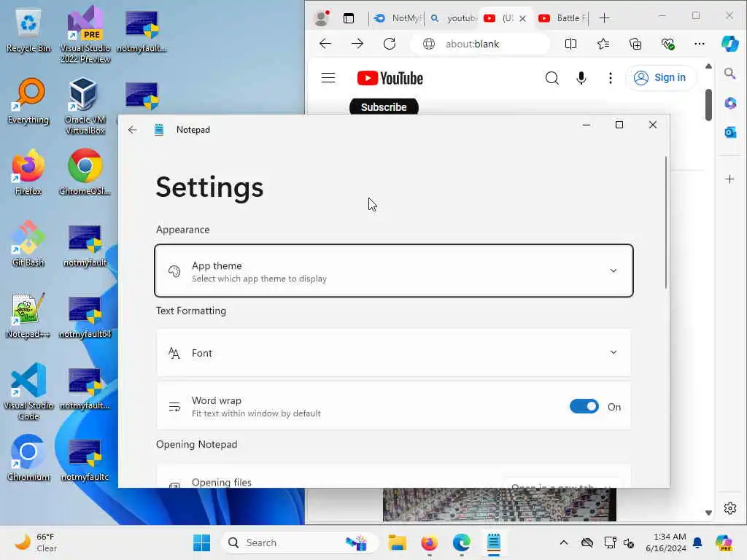Expand the Font setting
The height and width of the screenshot is (560, 747).
pos(393,353)
